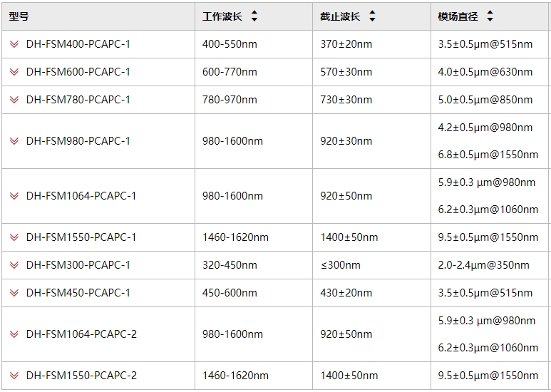Click the 型号 column header

click(19, 16)
